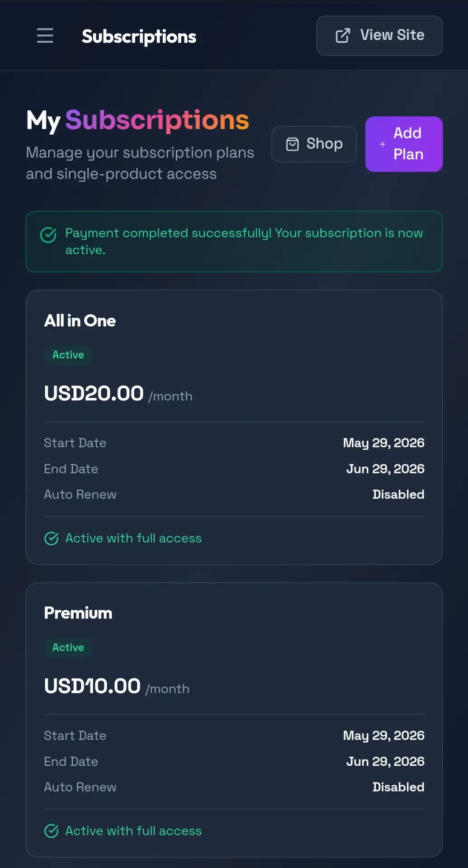Click the Disabled auto renew value for All in One

point(398,495)
